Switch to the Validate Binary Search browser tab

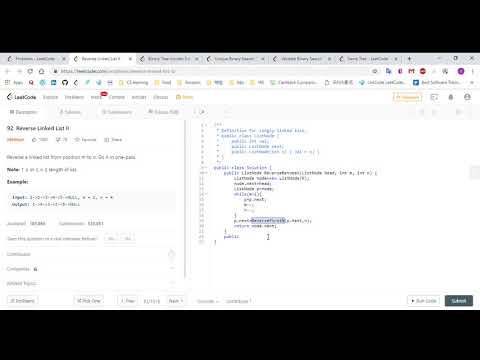click(301, 59)
